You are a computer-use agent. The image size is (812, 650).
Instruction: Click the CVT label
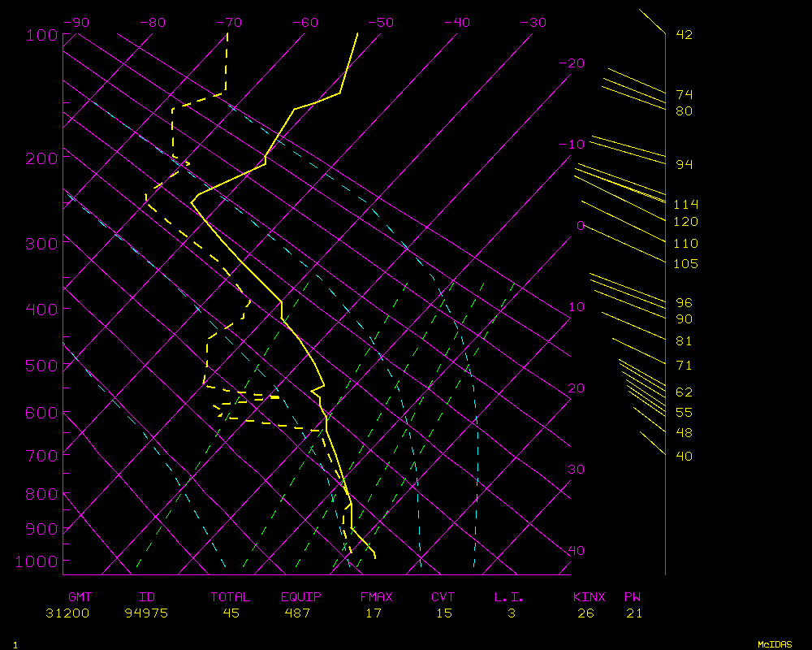[x=443, y=597]
